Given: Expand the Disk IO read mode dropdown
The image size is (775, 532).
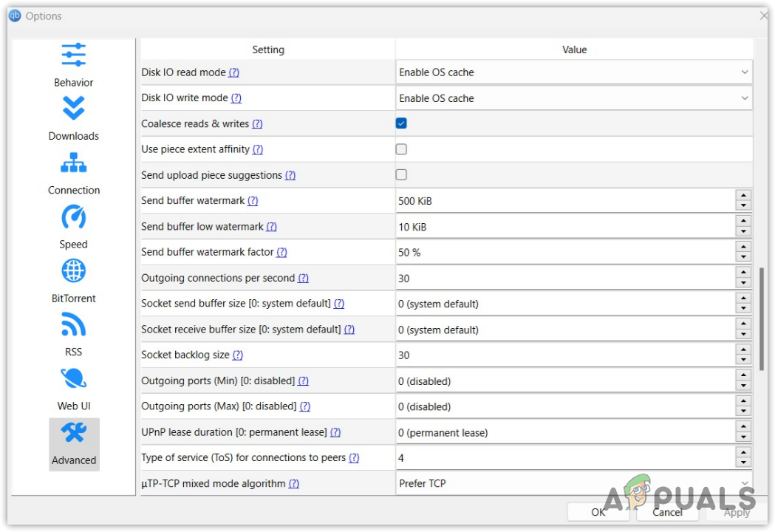Looking at the screenshot, I should coord(744,72).
